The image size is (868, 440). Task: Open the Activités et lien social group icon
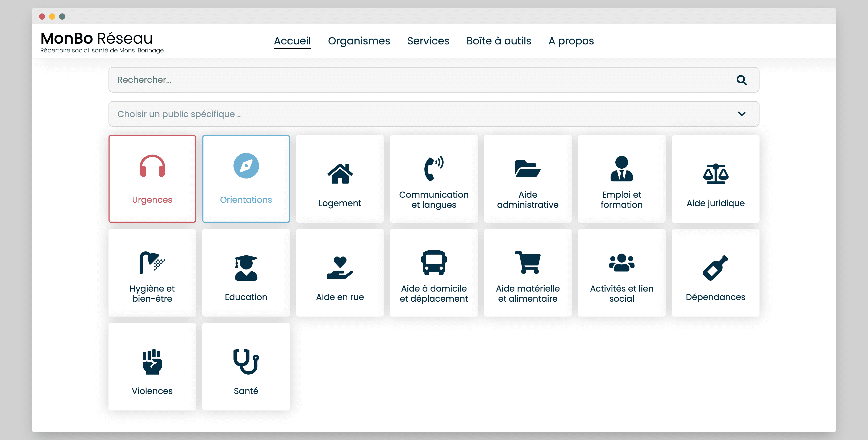[621, 262]
